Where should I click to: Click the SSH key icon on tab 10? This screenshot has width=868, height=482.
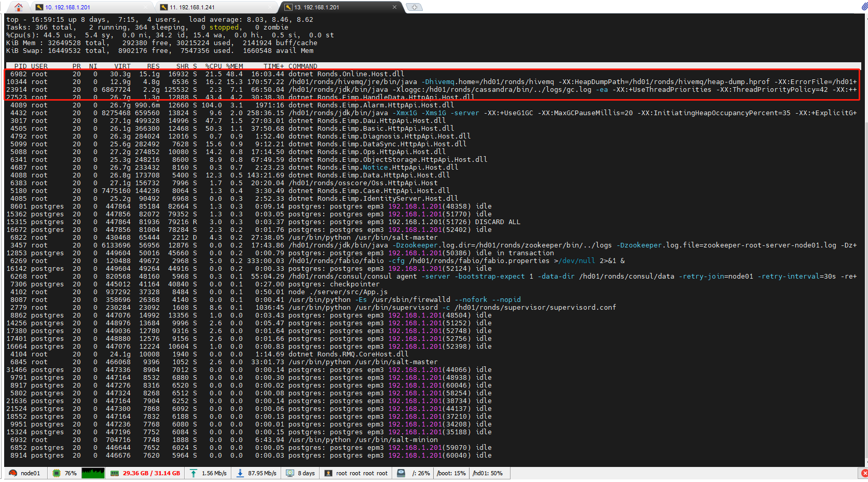39,7
